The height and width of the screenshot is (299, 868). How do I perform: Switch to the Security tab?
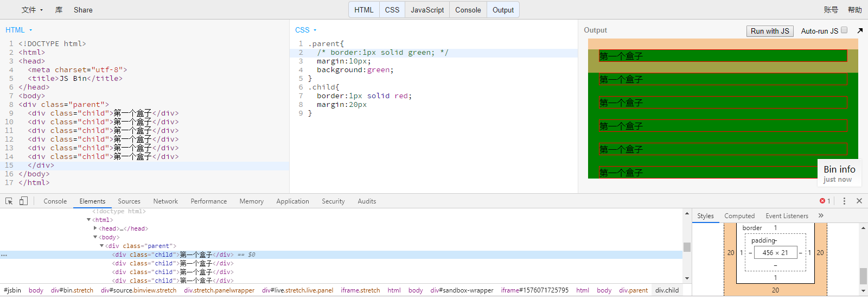[333, 201]
